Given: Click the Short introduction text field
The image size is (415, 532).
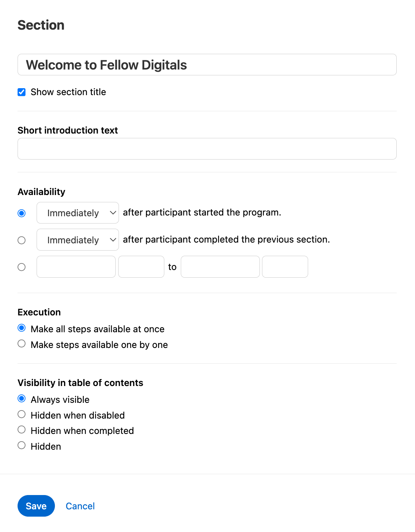Looking at the screenshot, I should click(x=207, y=149).
